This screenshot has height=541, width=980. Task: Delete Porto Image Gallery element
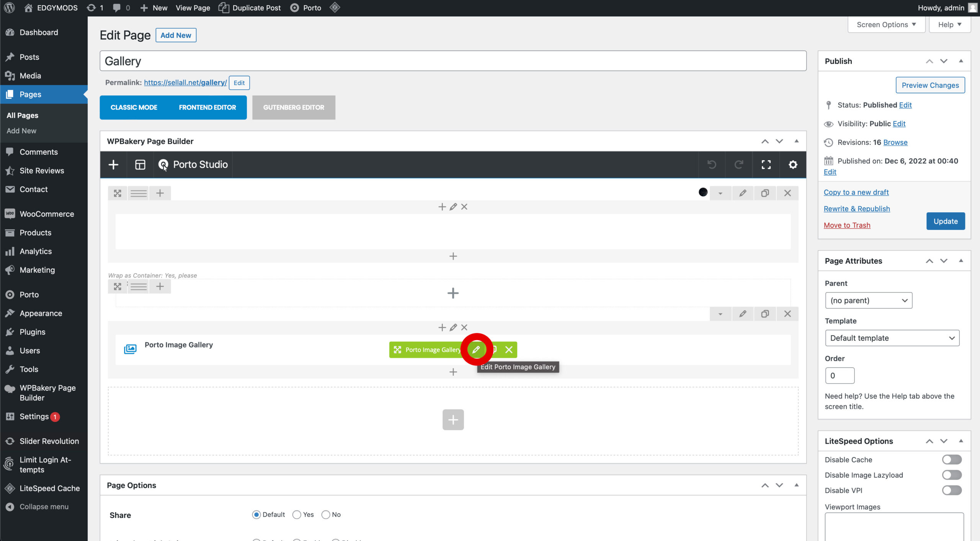pos(509,349)
